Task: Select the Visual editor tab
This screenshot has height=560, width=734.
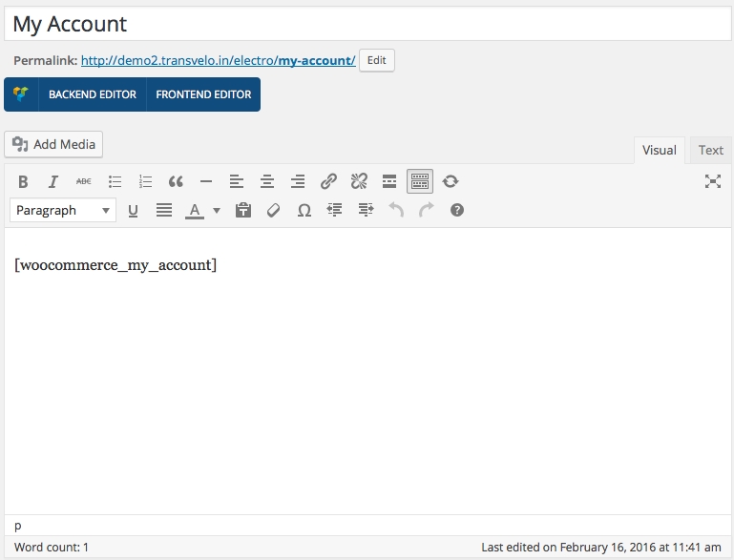Action: coord(659,150)
